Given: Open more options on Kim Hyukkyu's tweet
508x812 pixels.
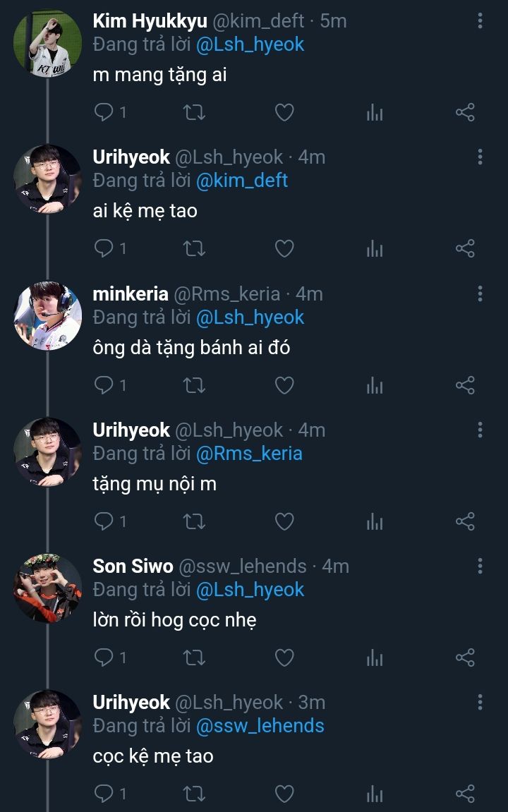Looking at the screenshot, I should [x=480, y=21].
